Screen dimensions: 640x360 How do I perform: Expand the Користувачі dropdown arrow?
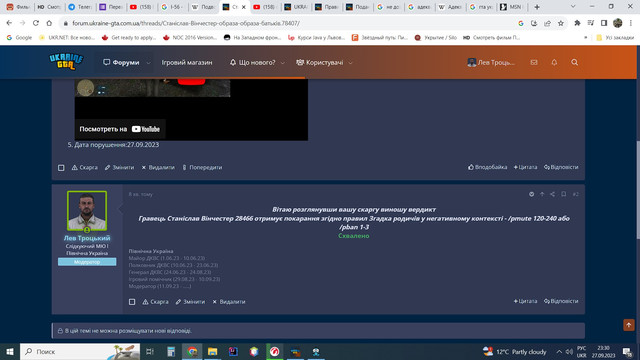point(350,63)
